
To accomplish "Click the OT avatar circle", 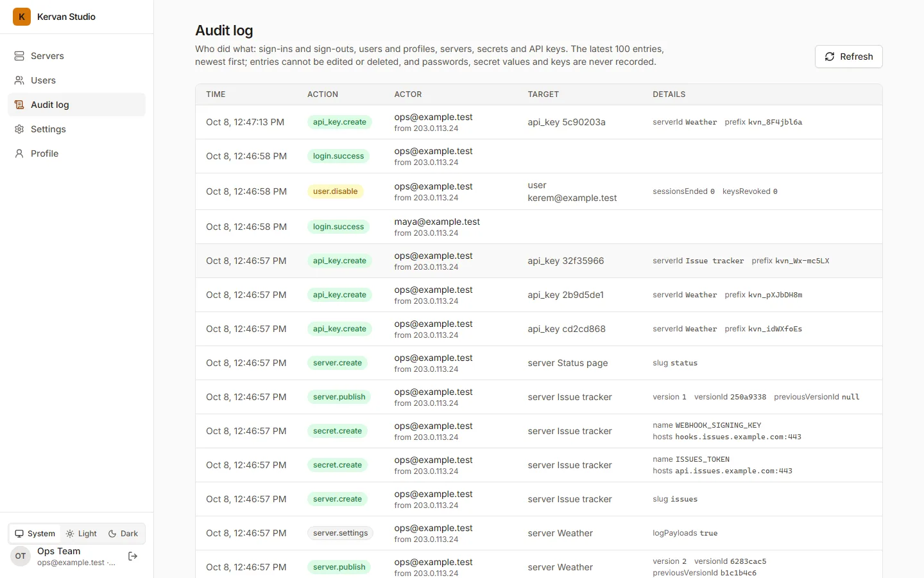I will pos(21,556).
